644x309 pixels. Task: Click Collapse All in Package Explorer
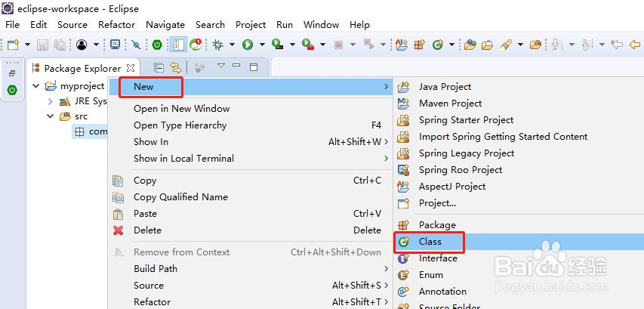coord(159,67)
